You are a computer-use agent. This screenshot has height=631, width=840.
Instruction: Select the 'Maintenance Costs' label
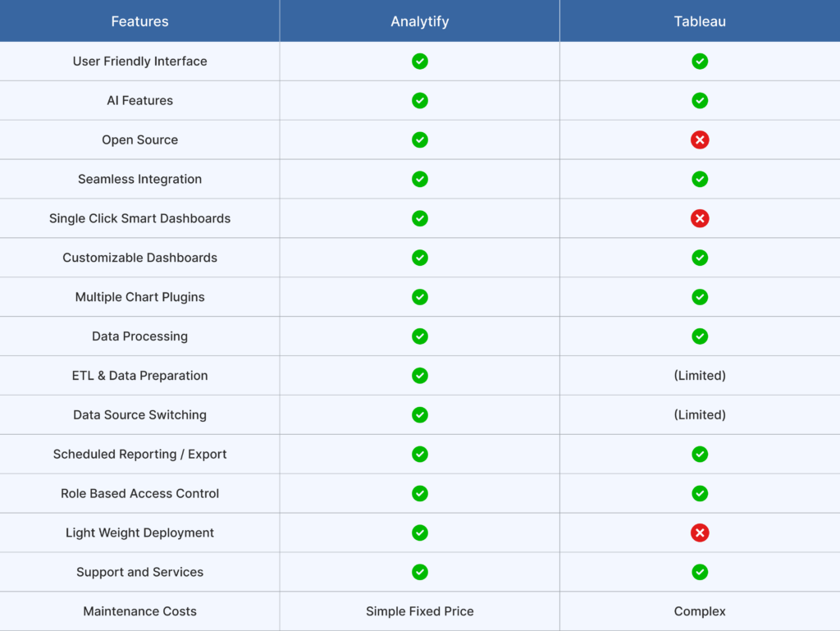pyautogui.click(x=139, y=611)
